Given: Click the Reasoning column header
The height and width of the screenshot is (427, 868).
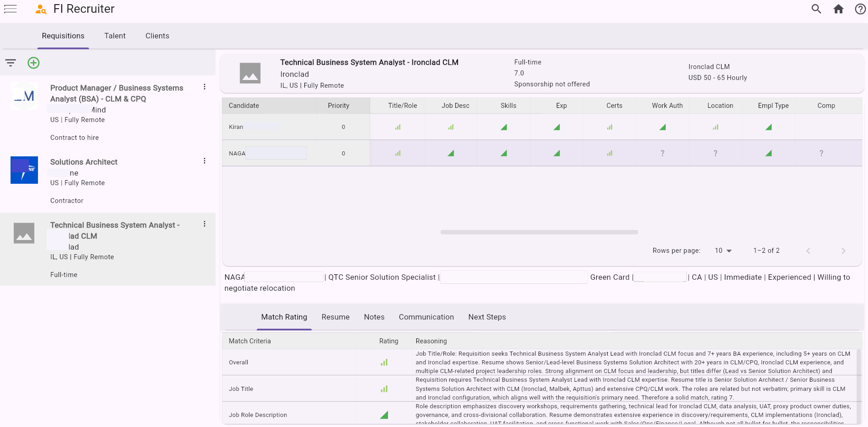Looking at the screenshot, I should tap(431, 341).
